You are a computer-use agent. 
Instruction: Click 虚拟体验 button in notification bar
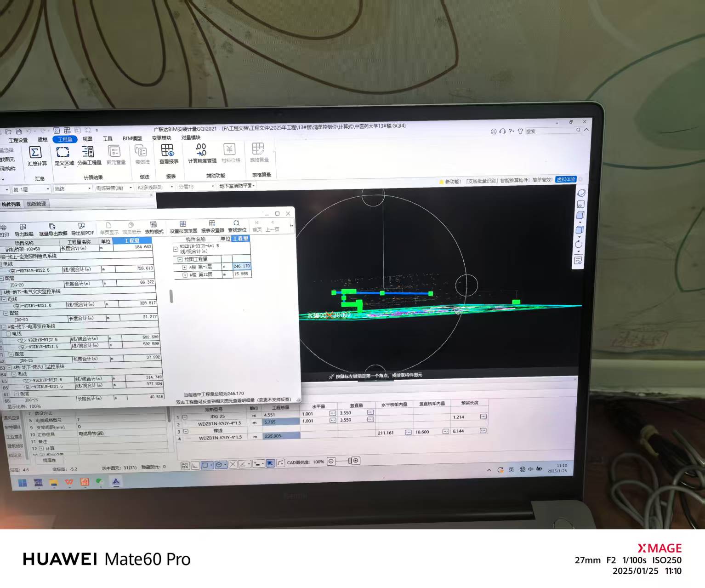click(566, 179)
